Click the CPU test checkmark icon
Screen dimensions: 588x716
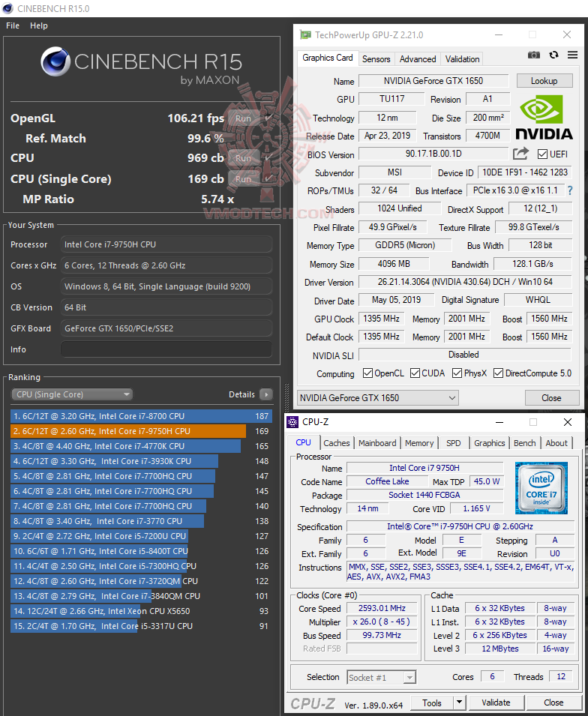(268, 158)
